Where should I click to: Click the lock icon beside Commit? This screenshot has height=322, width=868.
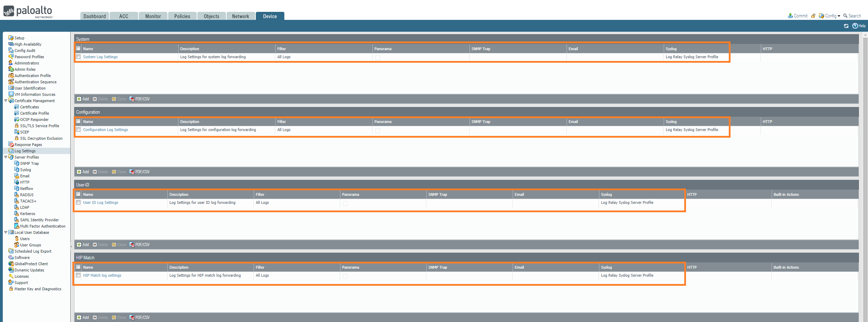point(813,16)
